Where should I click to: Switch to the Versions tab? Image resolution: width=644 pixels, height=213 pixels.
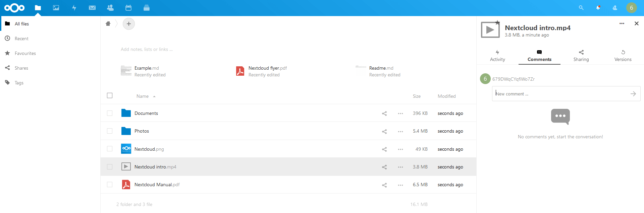tap(623, 56)
